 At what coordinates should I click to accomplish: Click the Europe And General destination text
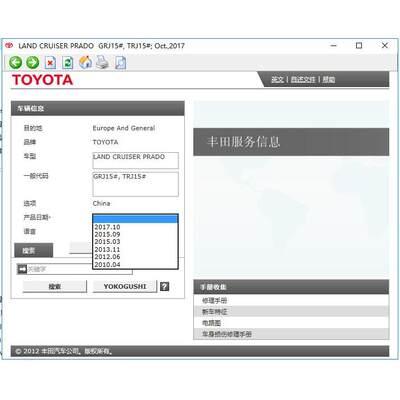click(124, 128)
